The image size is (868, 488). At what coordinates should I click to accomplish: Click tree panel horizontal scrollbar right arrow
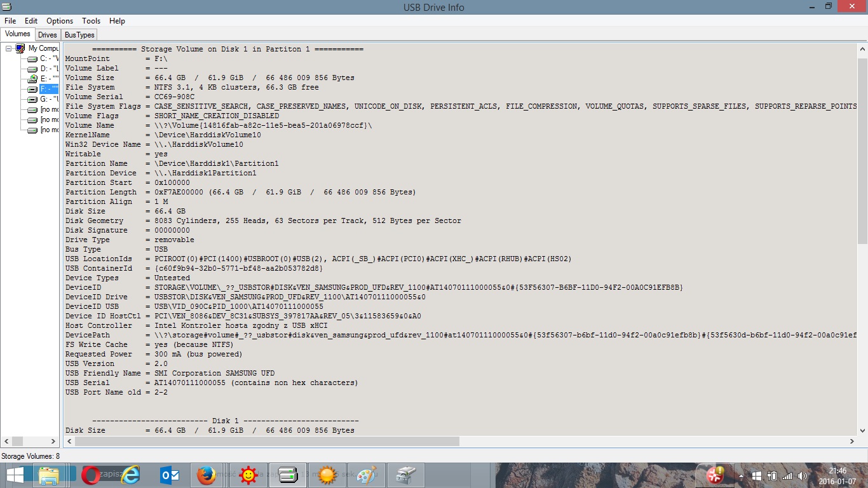[54, 441]
